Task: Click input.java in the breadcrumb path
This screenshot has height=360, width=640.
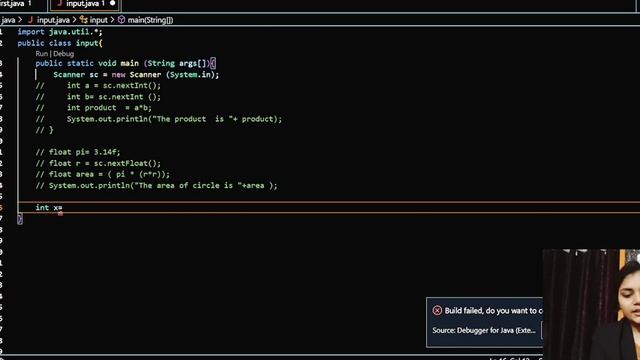Action: coord(53,20)
